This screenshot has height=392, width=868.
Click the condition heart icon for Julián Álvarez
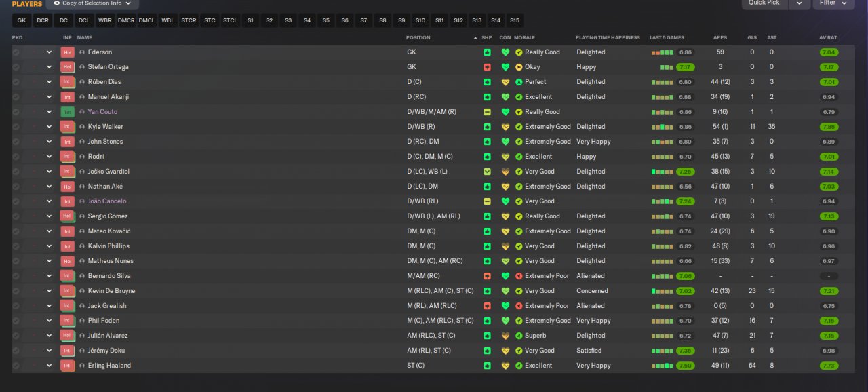[505, 336]
